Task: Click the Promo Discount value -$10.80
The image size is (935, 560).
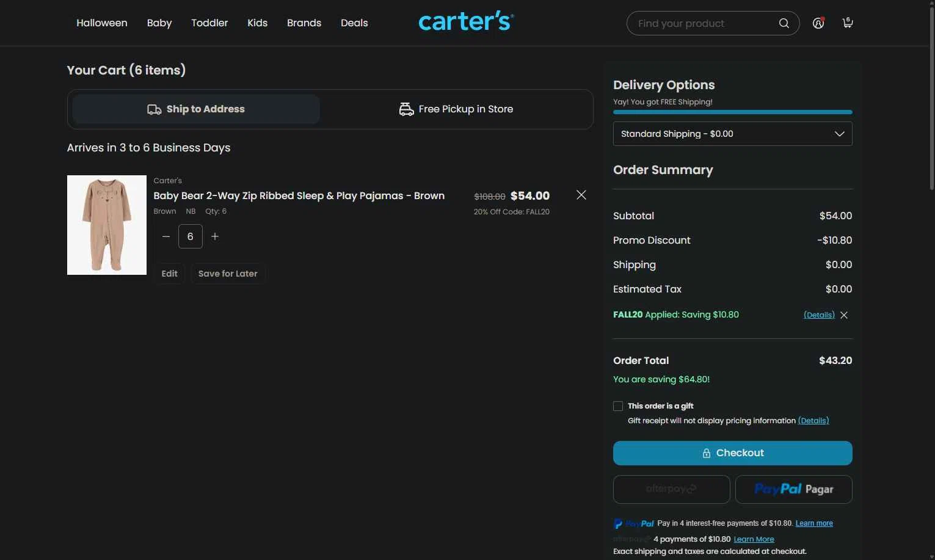Action: (834, 241)
